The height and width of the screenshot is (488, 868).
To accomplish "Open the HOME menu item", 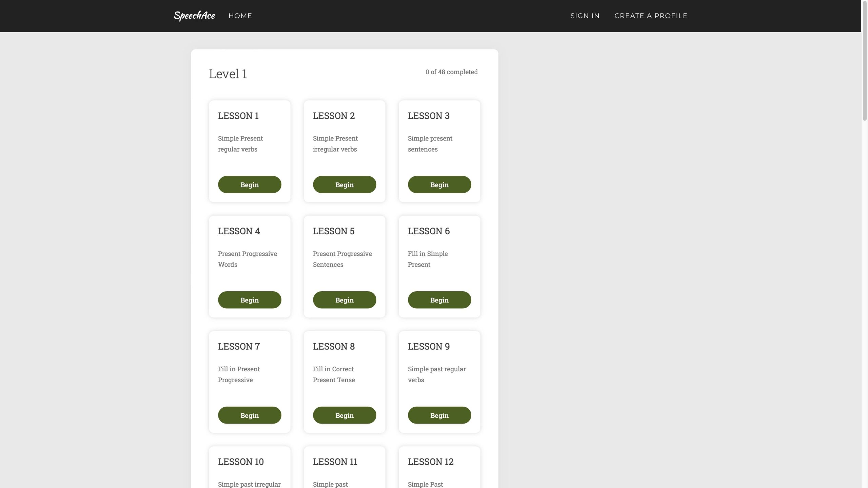I will coord(240,16).
